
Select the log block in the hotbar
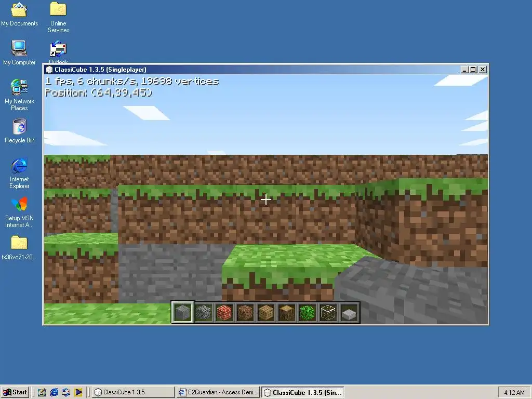tap(286, 312)
